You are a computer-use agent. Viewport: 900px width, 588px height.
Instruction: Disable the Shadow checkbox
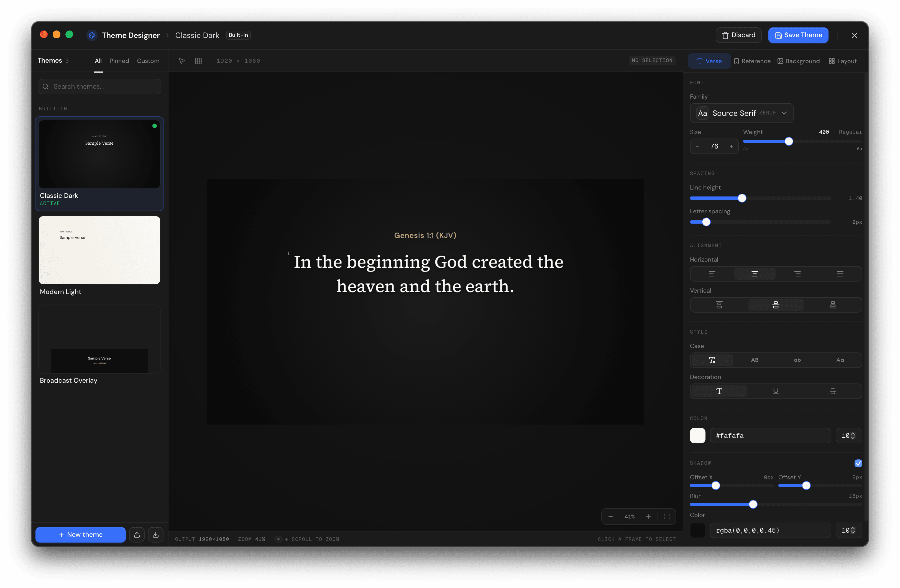point(858,463)
